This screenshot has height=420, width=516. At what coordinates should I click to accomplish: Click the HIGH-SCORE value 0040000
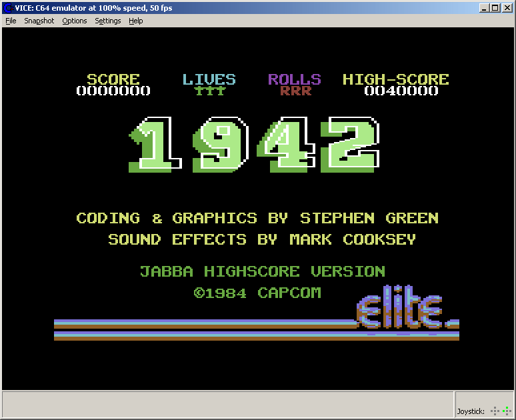(x=401, y=91)
